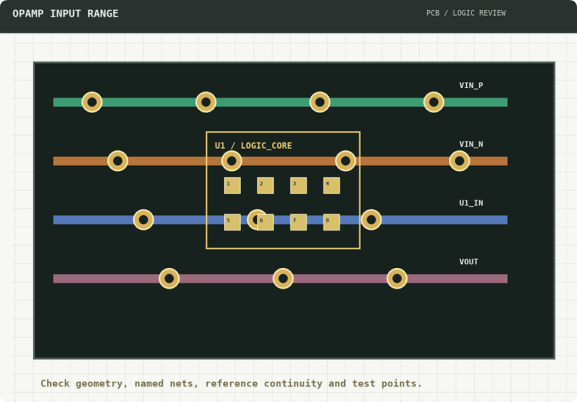577x402 pixels.
Task: Click the middle via on VOUT trace
Action: pos(283,279)
